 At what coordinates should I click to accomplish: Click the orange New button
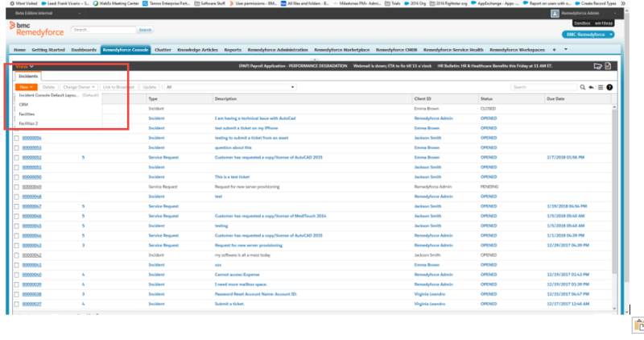pos(26,86)
